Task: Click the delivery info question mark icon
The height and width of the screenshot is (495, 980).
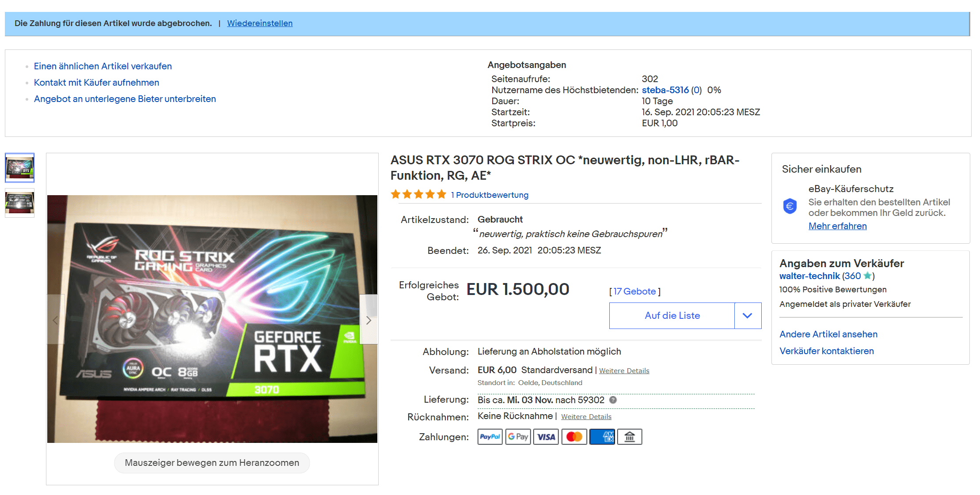Action: (x=613, y=400)
